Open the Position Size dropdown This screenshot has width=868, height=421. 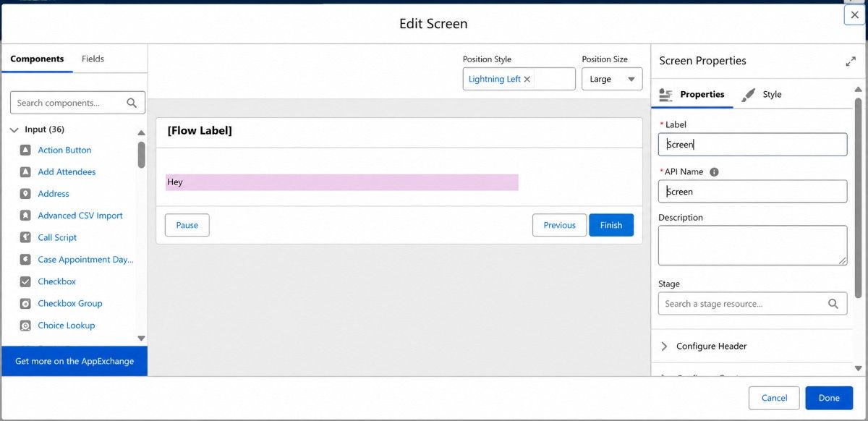(612, 79)
